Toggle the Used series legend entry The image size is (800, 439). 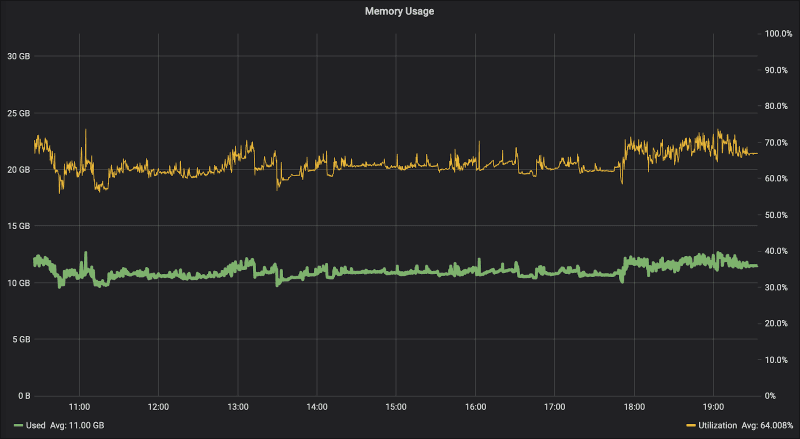36,425
